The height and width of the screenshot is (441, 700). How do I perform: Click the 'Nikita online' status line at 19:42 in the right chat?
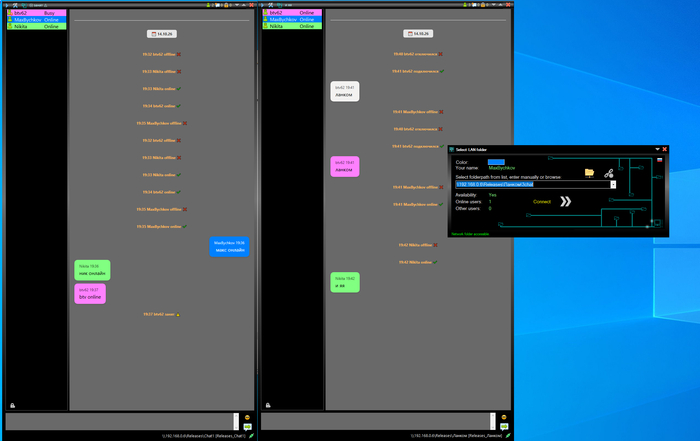(418, 262)
